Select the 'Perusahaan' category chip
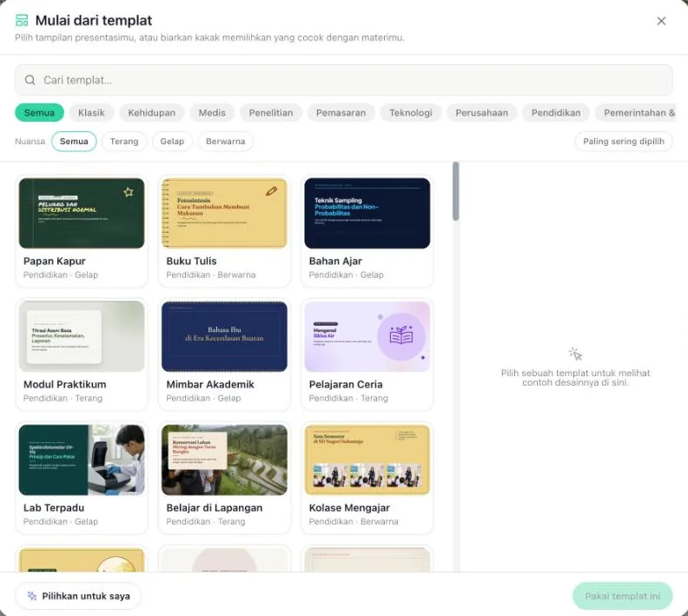688x616 pixels. coord(482,113)
